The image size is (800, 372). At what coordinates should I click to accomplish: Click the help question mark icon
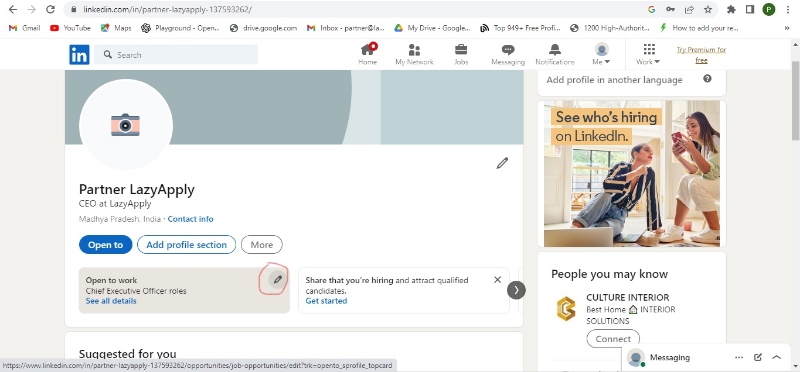click(707, 79)
